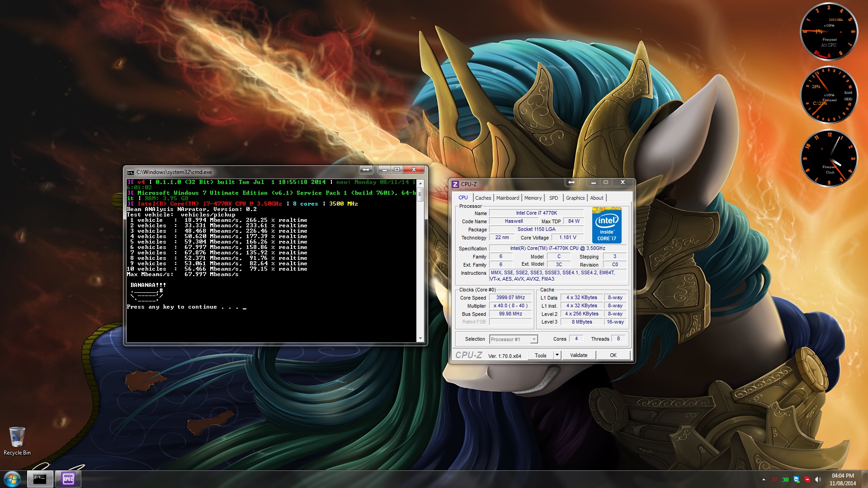Switch to the Graphics tab
The image size is (868, 488).
click(x=575, y=198)
